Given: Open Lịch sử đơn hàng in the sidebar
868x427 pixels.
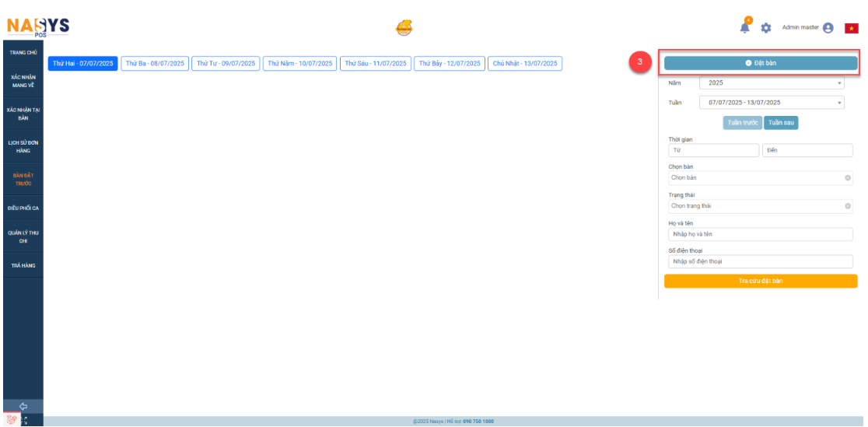Looking at the screenshot, I should [x=23, y=147].
